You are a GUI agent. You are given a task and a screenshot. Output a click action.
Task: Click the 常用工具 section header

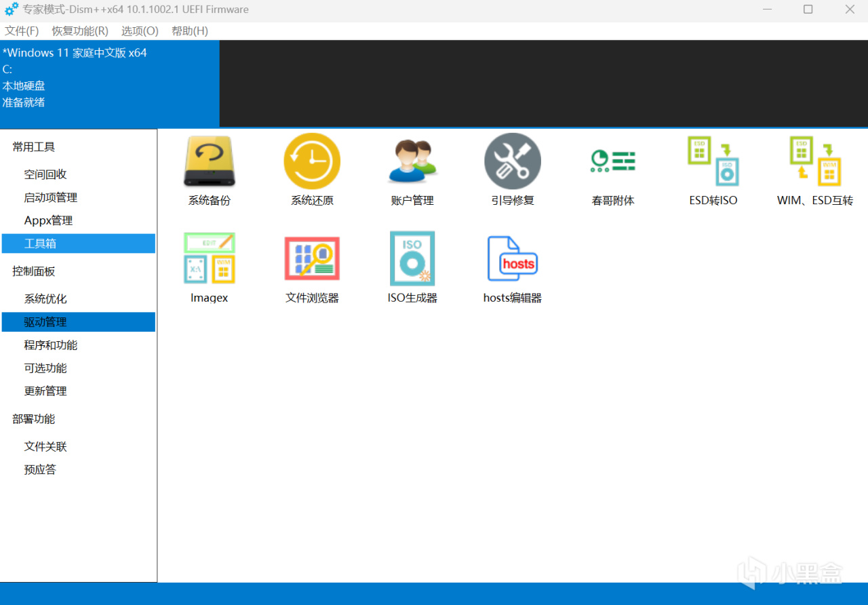[x=34, y=147]
